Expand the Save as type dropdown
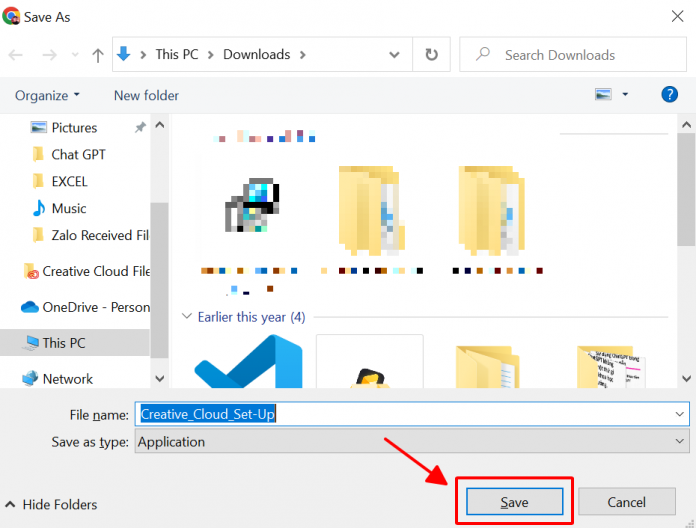Screen dimensions: 696x528 click(x=680, y=441)
